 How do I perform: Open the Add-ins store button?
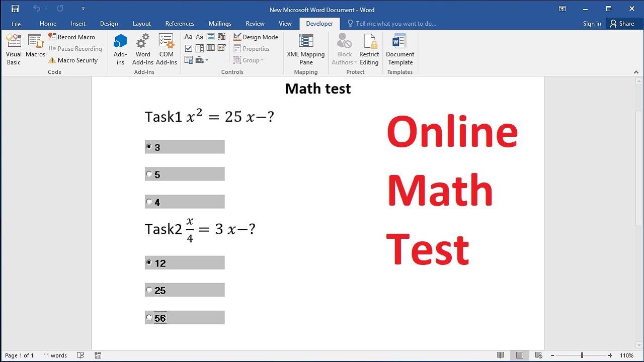(x=120, y=50)
